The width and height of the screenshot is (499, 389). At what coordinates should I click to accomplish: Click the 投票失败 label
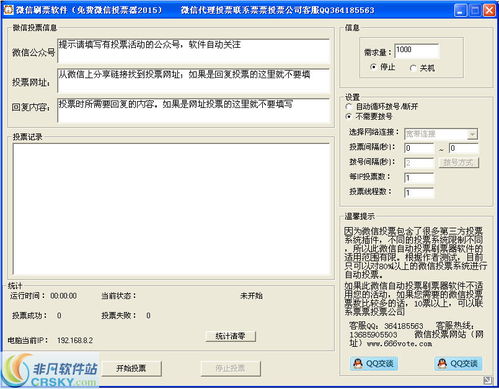119,315
